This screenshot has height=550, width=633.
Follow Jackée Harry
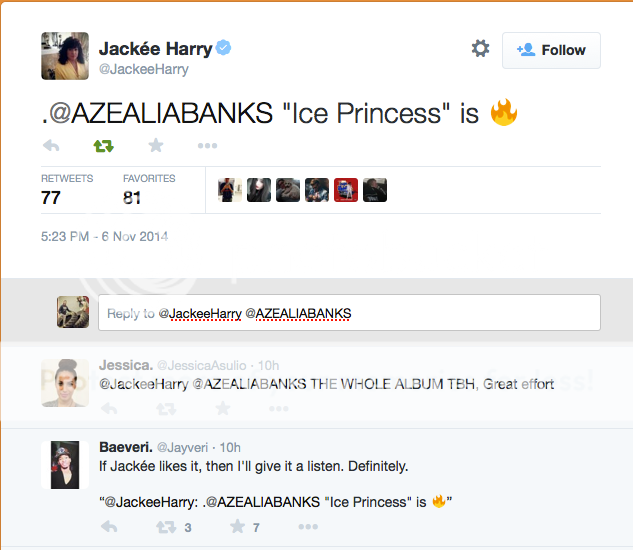[551, 50]
